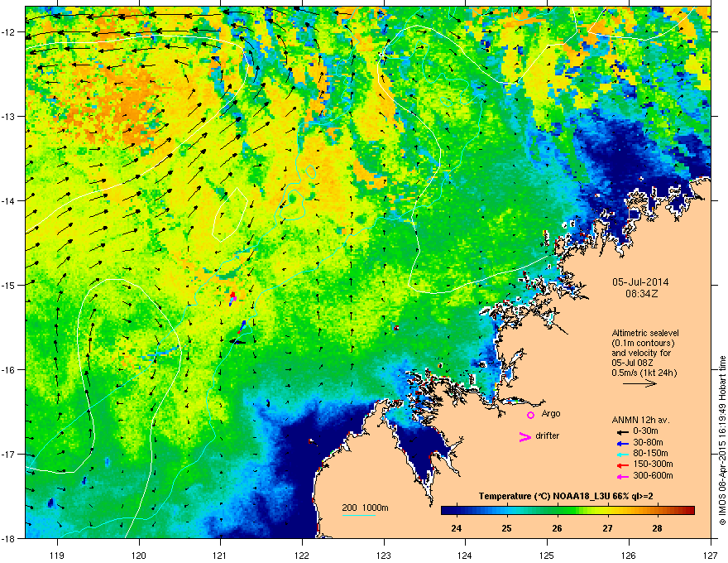Click the 30-80m depth label
Viewport: 728px width, 563px height.
pos(648,443)
